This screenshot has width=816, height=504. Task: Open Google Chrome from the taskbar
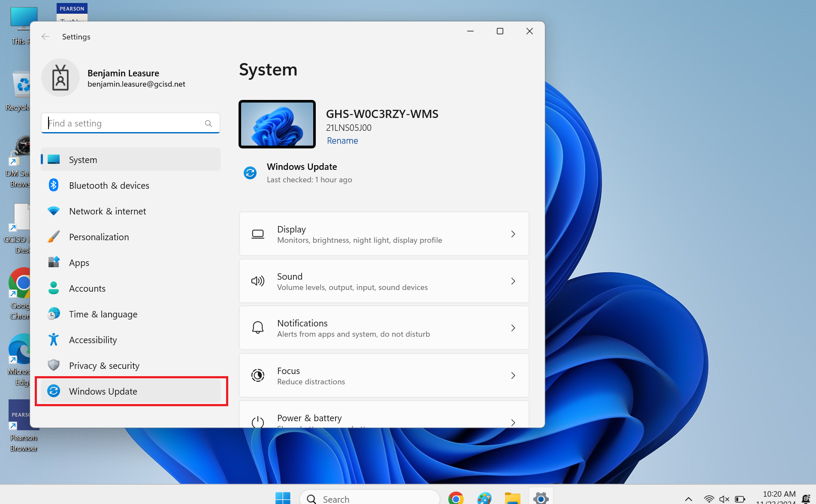pyautogui.click(x=456, y=498)
